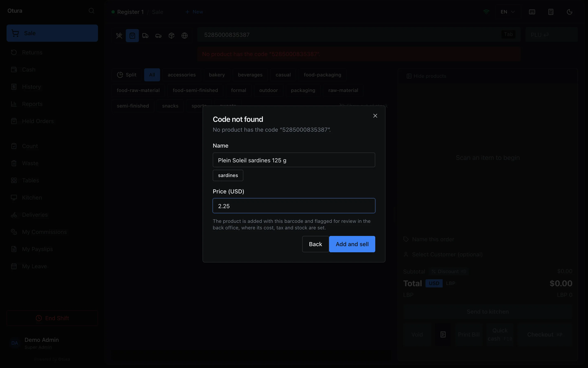588x368 pixels.
Task: Open the Select Customer (optional) field
Action: (488, 255)
